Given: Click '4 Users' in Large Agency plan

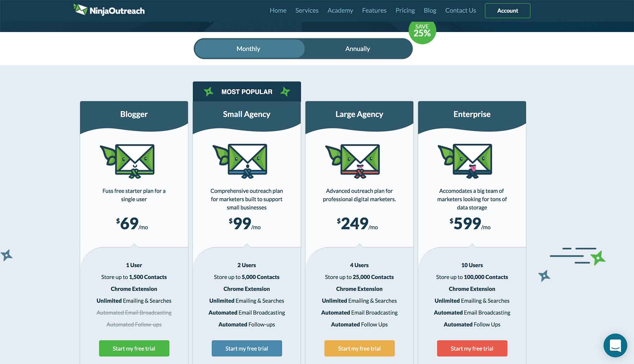Looking at the screenshot, I should coord(359,265).
